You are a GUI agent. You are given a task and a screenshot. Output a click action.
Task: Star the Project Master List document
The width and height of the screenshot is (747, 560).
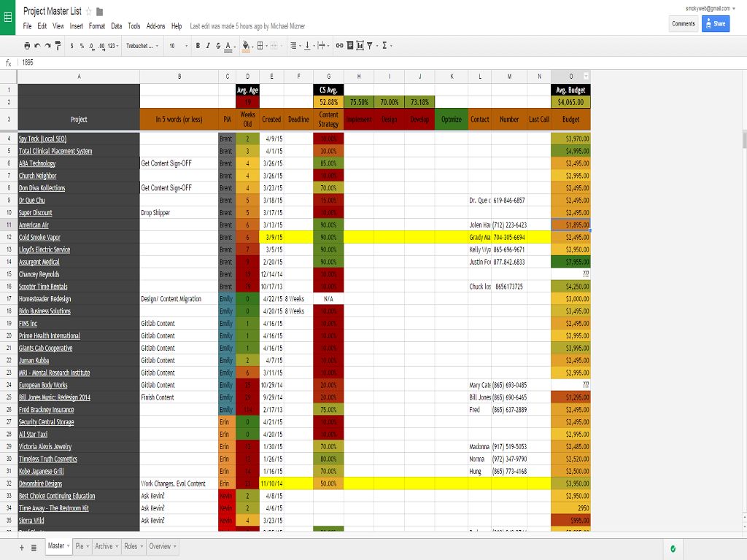click(x=88, y=12)
